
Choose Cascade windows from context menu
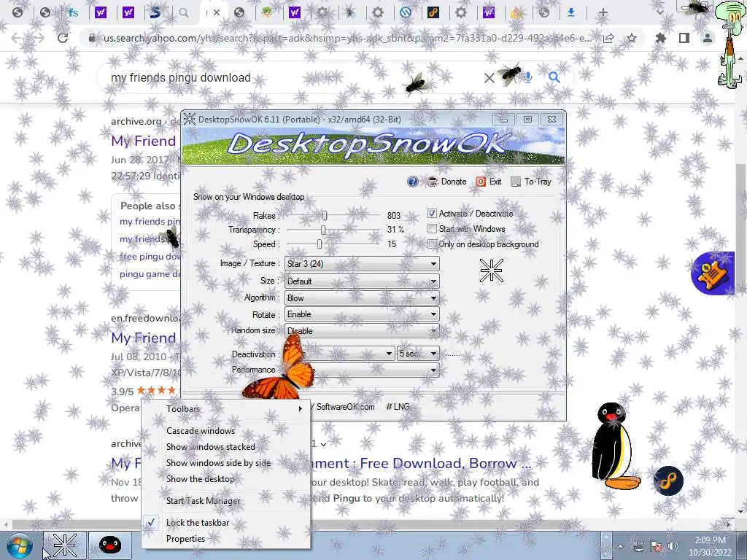226,430
